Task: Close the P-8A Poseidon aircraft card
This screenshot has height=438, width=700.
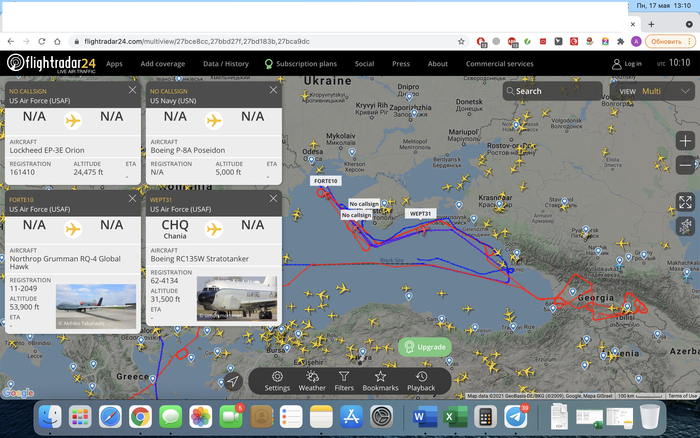Action: (273, 90)
